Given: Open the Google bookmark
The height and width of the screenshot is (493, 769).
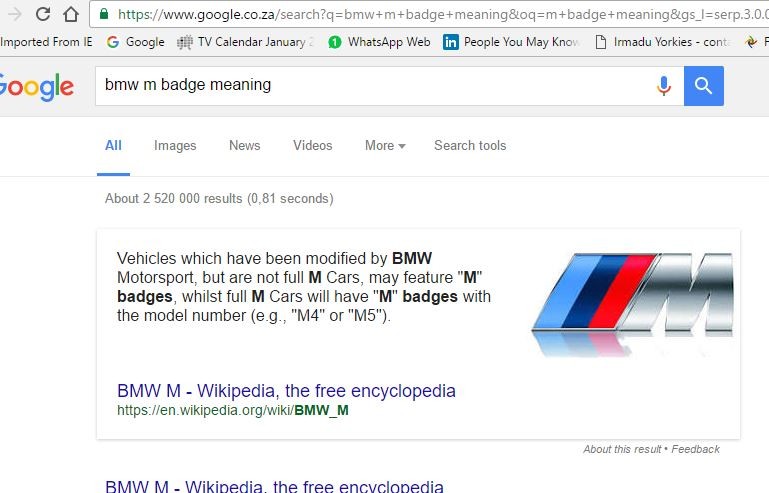Looking at the screenshot, I should click(135, 42).
